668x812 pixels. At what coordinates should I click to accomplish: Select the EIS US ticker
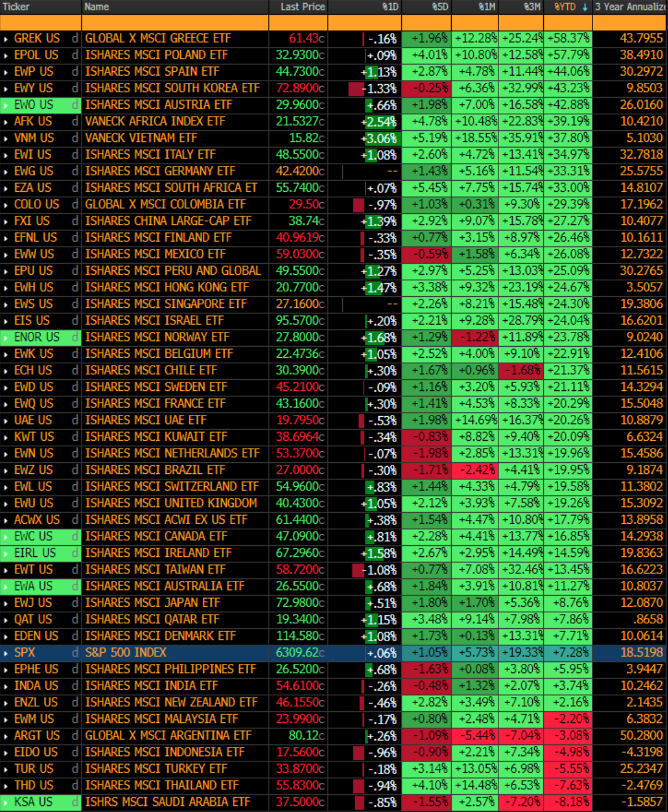[x=32, y=321]
